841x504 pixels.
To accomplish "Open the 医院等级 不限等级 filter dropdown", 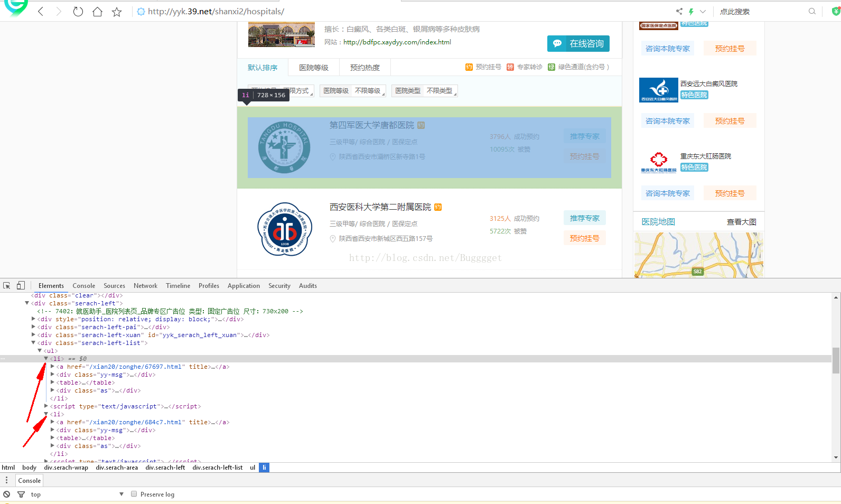I will click(x=353, y=91).
